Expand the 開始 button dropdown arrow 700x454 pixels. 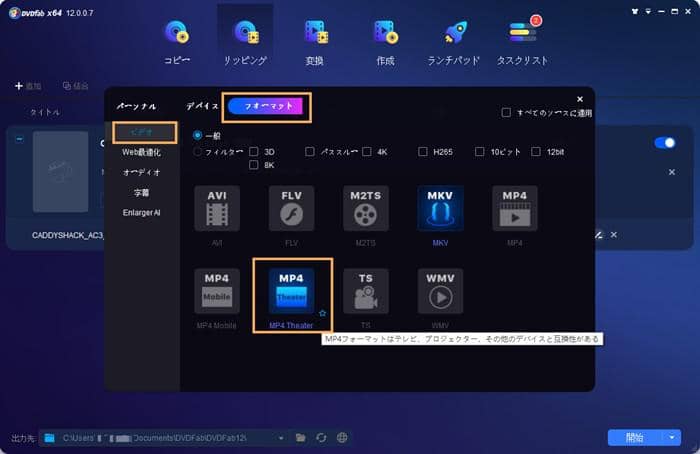675,437
